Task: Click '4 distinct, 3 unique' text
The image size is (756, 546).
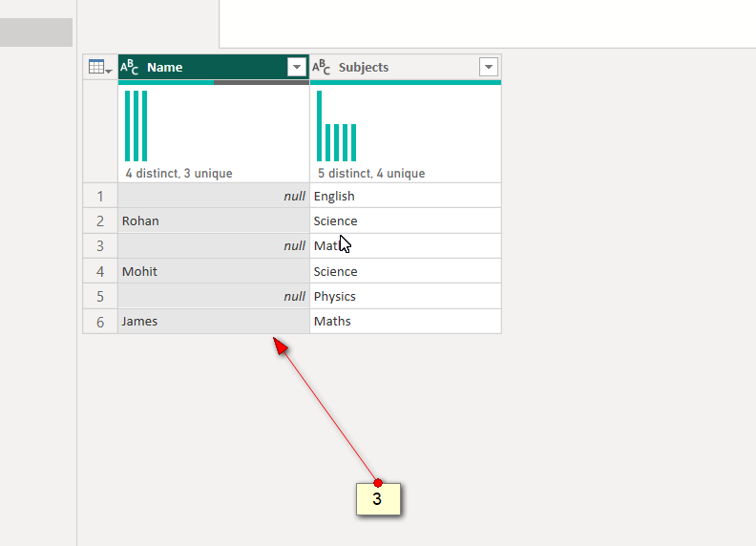Action: (x=178, y=173)
